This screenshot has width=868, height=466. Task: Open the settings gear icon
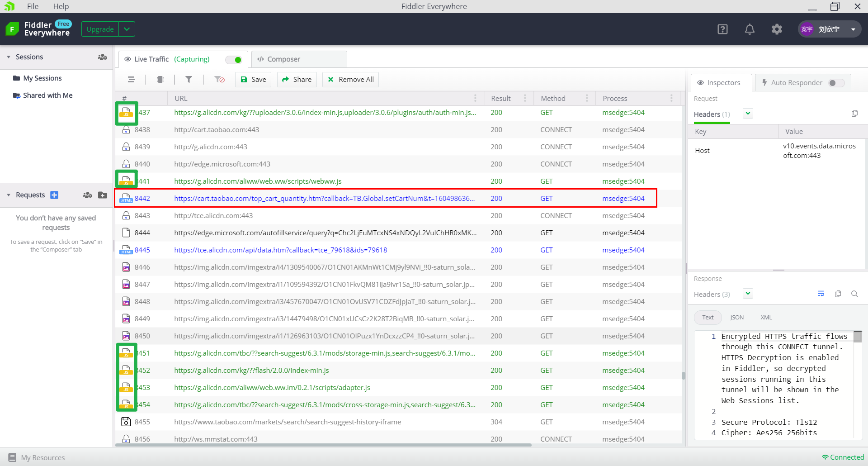point(777,29)
